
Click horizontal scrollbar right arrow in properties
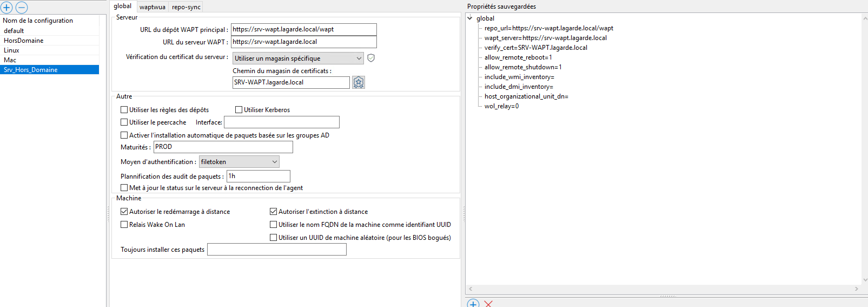[x=856, y=289]
